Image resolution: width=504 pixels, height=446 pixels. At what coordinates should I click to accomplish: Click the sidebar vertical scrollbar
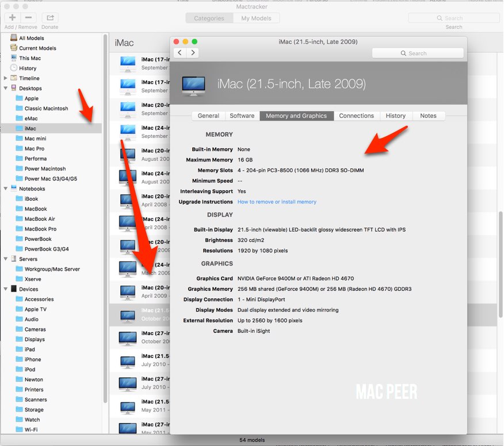pos(105,218)
